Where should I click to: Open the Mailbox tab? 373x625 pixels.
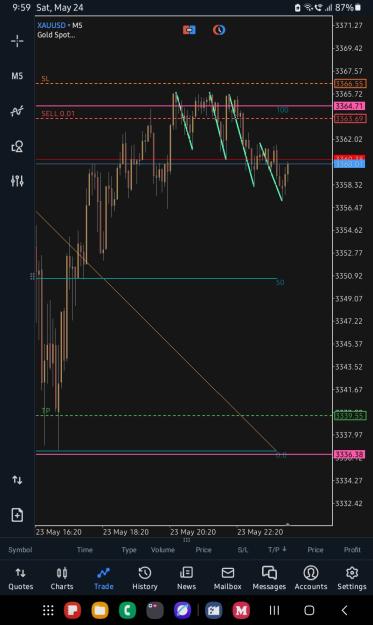click(228, 579)
